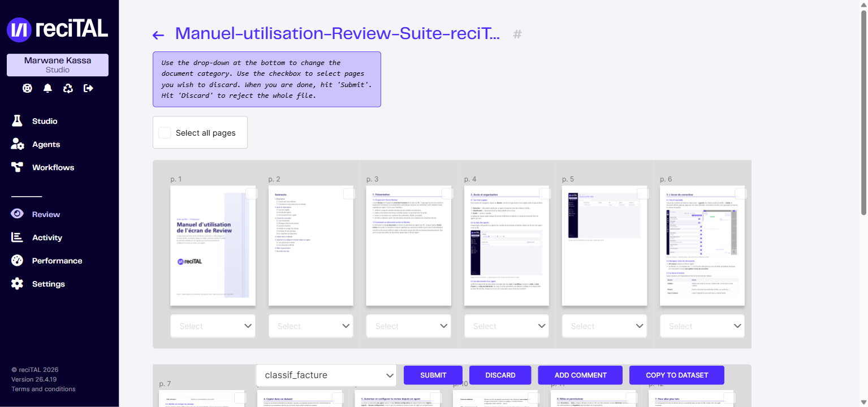
Task: Toggle the Select all pages checkbox
Action: [165, 133]
